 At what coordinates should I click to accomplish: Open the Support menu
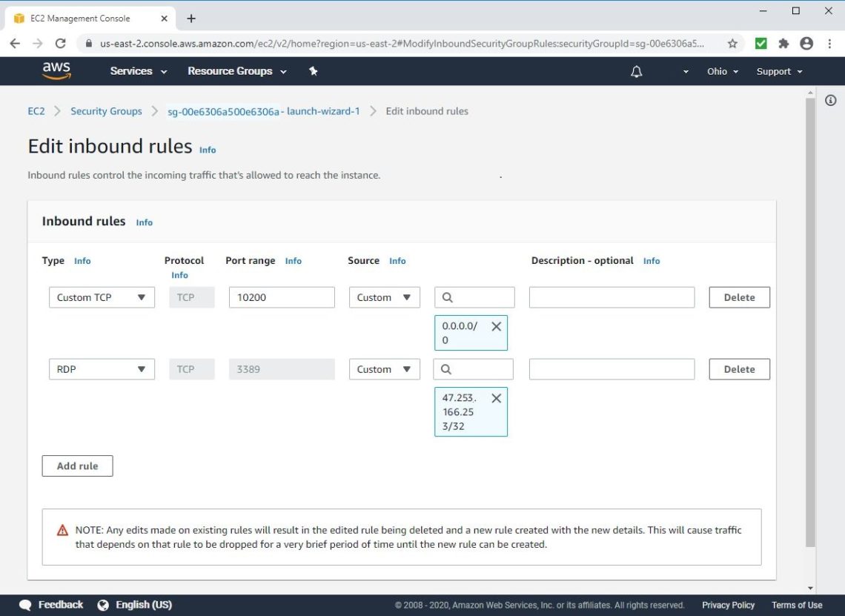(779, 72)
